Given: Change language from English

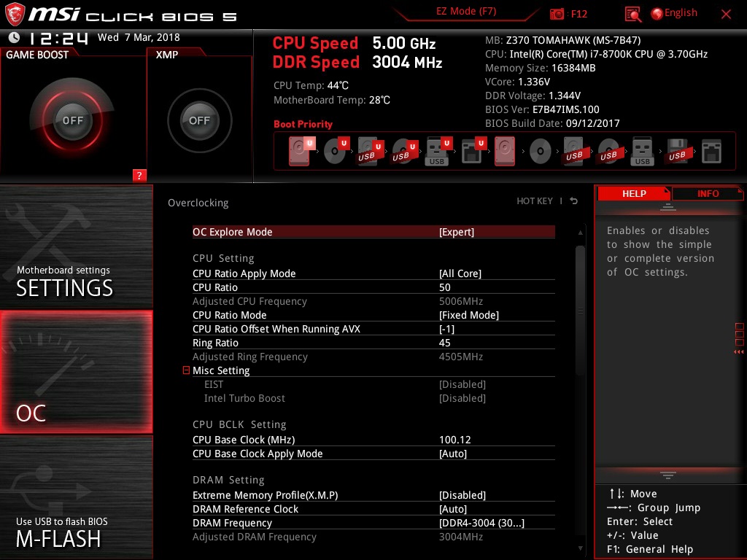Looking at the screenshot, I should click(681, 13).
